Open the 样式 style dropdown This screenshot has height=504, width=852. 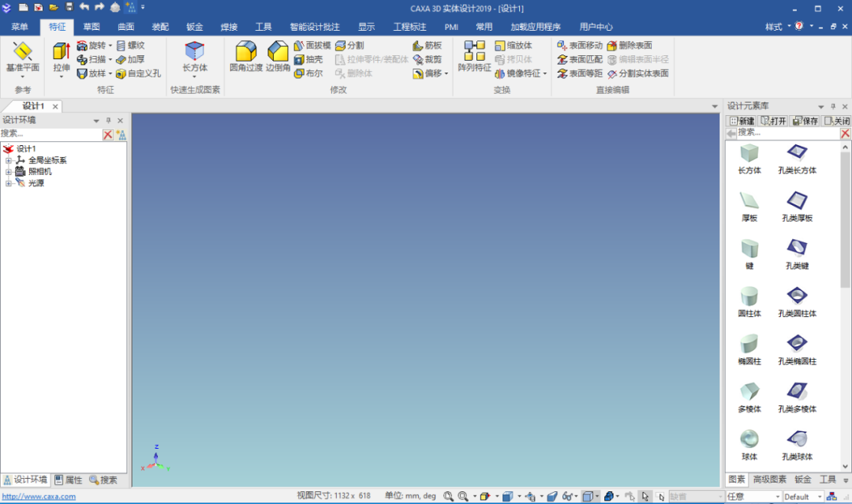pyautogui.click(x=778, y=27)
